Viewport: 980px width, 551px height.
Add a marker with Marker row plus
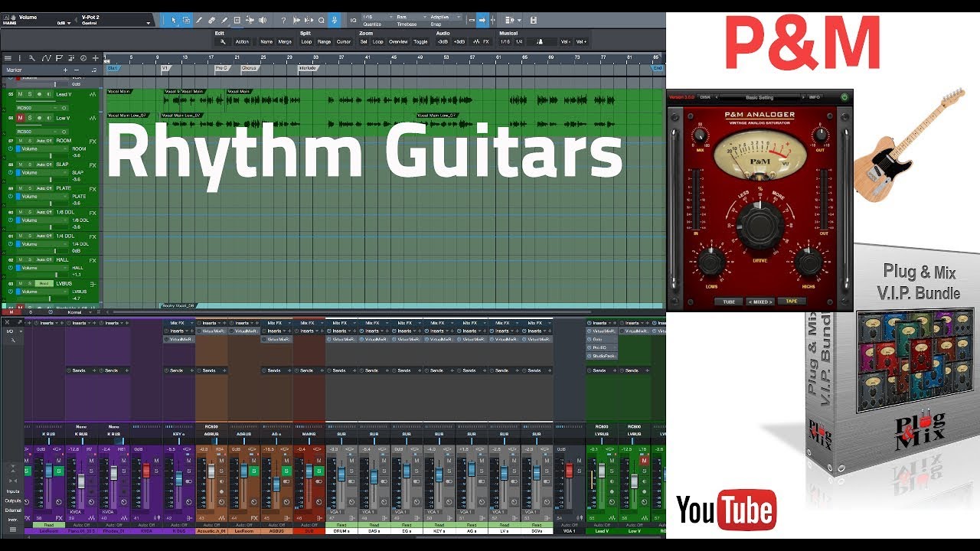pyautogui.click(x=65, y=70)
